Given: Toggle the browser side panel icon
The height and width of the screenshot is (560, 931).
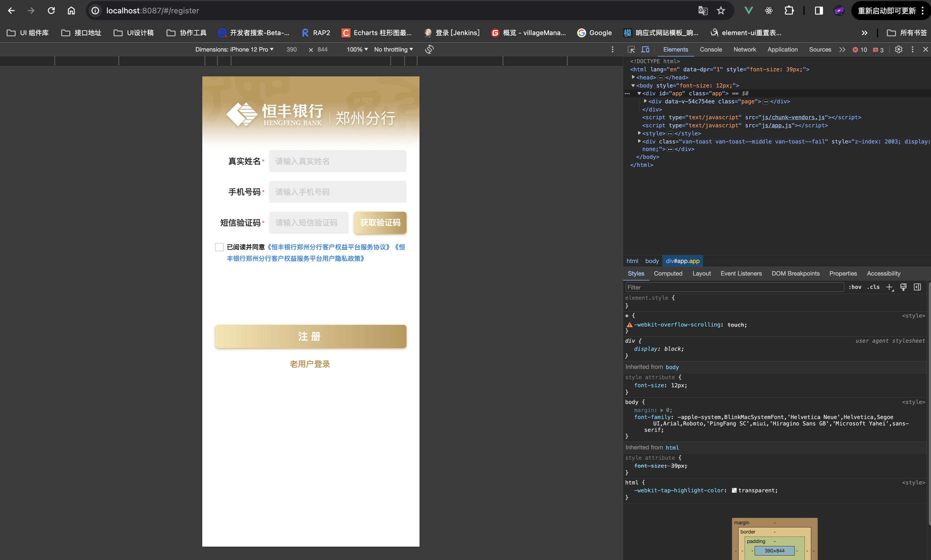Looking at the screenshot, I should [818, 11].
